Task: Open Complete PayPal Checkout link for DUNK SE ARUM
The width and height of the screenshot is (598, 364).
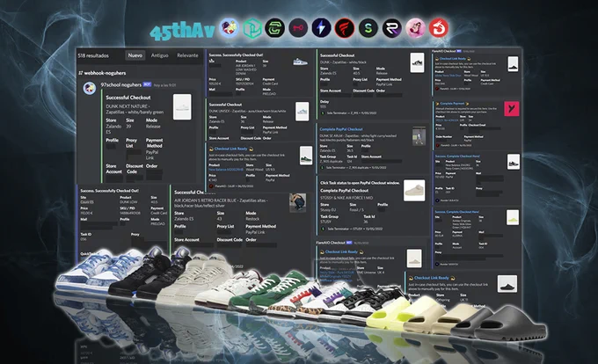Action: click(x=341, y=129)
